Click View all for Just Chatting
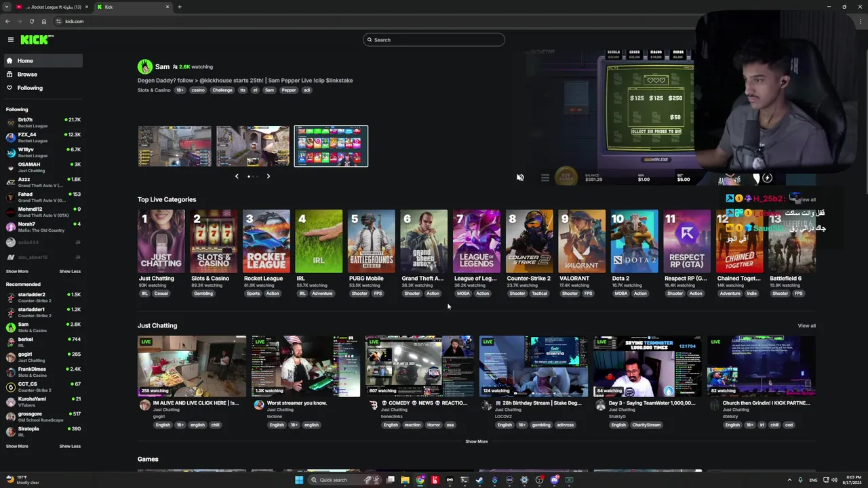The height and width of the screenshot is (488, 868). click(x=806, y=326)
